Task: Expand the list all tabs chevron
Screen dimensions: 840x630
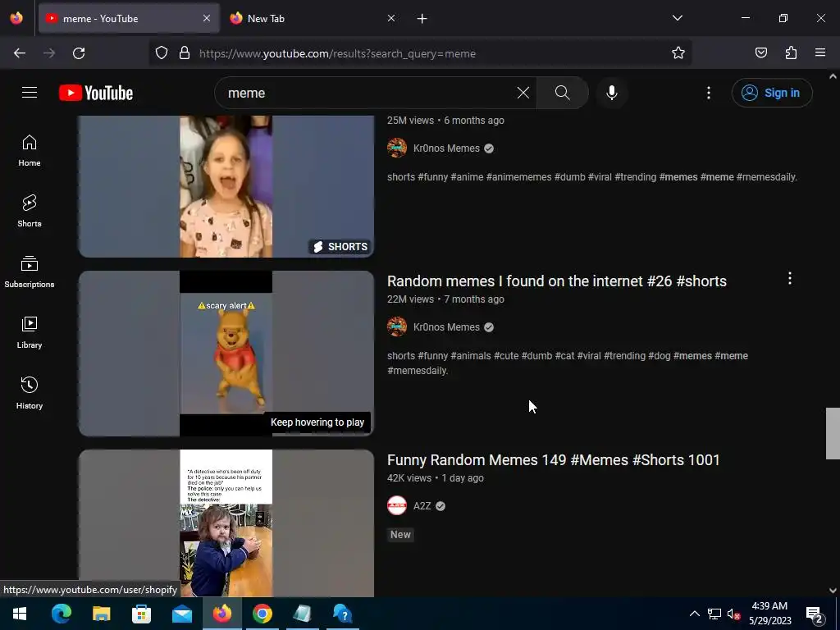Action: tap(677, 18)
